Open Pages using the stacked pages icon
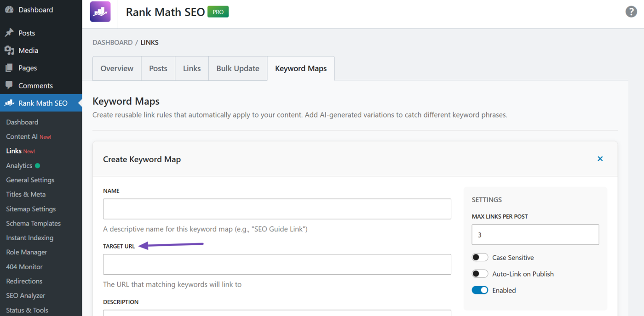 (x=9, y=68)
